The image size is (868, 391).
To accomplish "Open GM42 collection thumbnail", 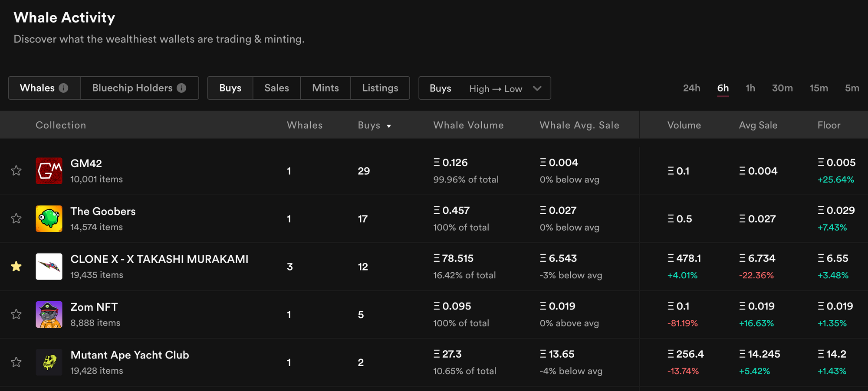I will click(x=49, y=171).
